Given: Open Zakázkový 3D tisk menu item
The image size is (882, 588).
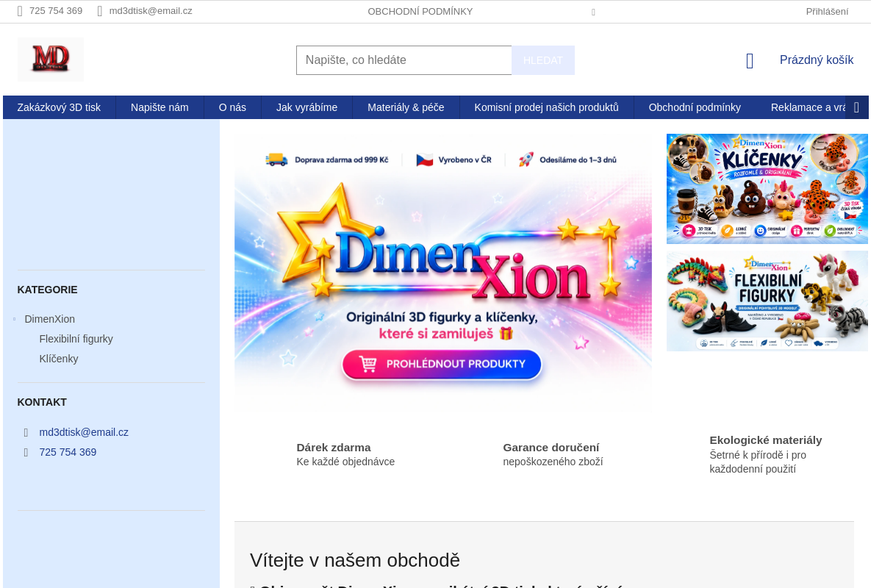Looking at the screenshot, I should [59, 107].
